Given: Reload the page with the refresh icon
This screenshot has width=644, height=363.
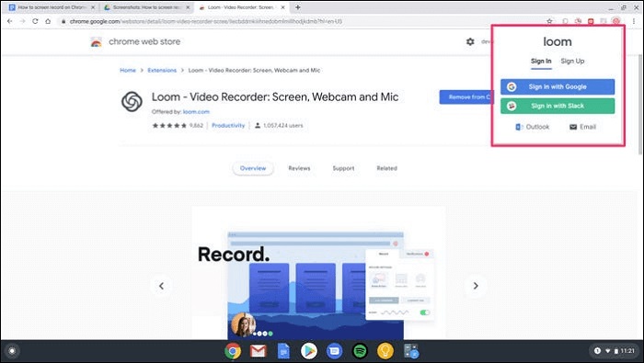Looking at the screenshot, I should click(x=35, y=21).
